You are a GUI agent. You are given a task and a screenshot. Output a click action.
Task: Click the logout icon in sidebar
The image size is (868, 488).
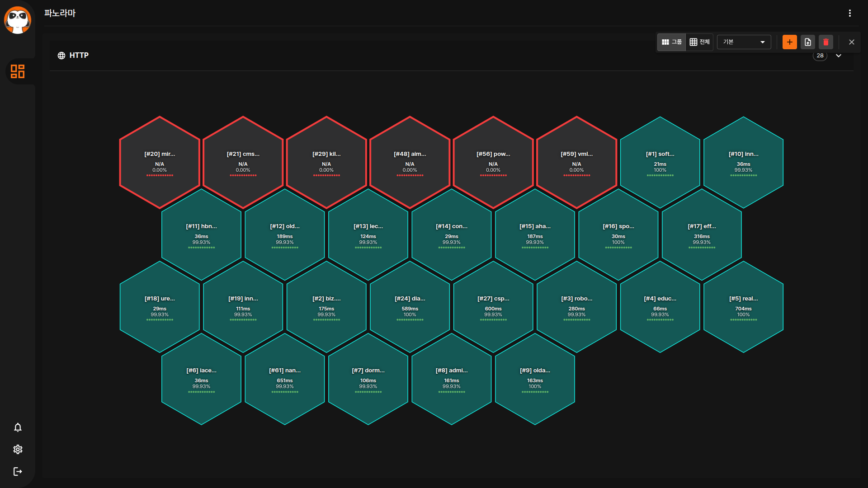18,471
